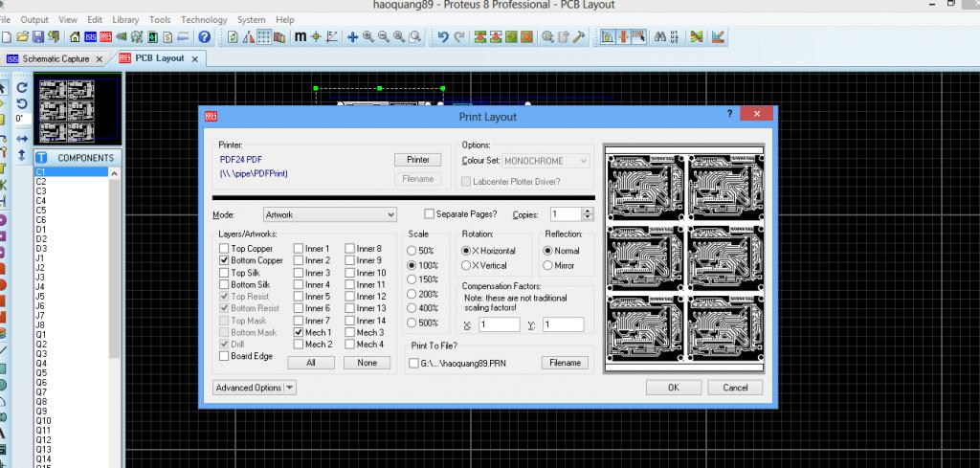Switch to the Schematic Capture tab
Screen dimensions: 980x468
pyautogui.click(x=56, y=58)
